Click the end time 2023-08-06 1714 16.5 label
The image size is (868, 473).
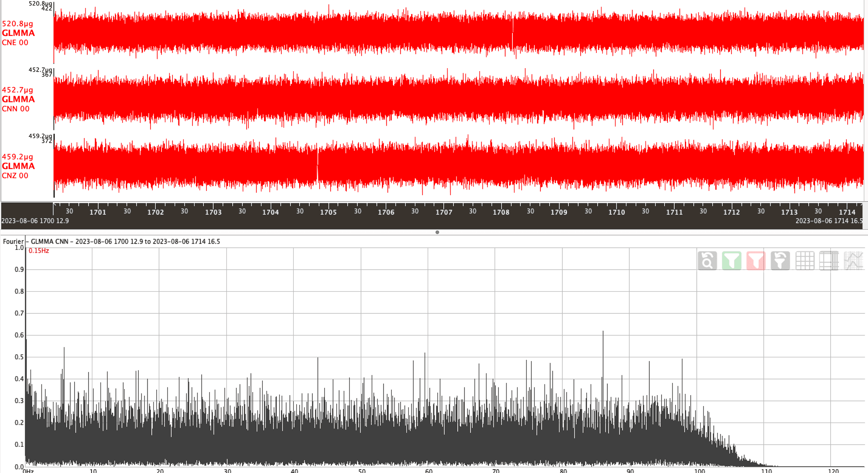[x=829, y=221]
